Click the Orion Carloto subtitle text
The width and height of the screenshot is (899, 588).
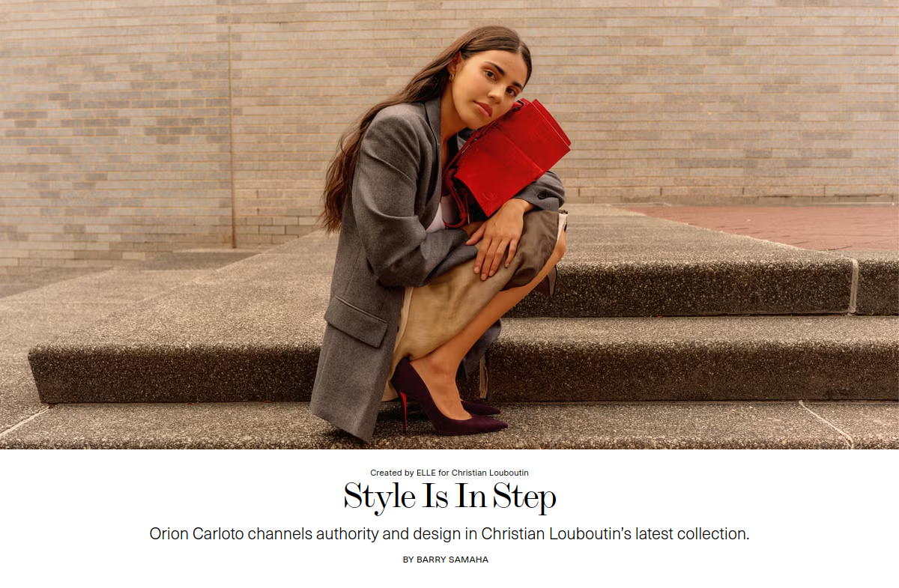click(449, 534)
